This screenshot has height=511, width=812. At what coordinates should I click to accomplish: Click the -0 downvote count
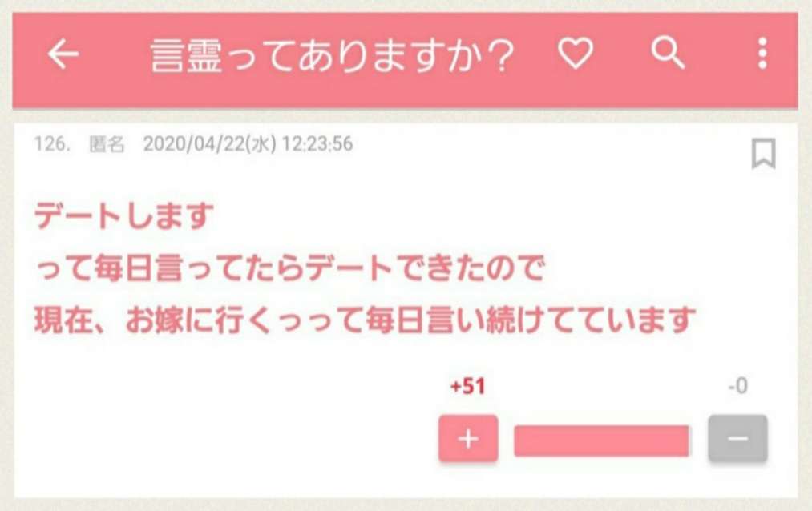point(738,386)
